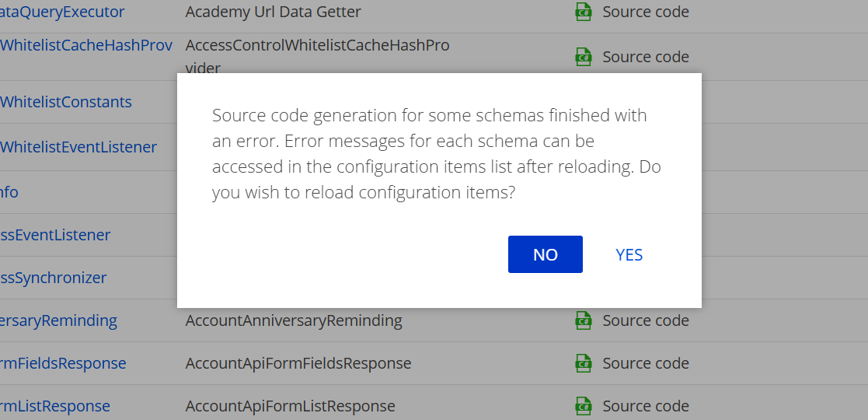
Task: Open the 'rsaryReminding' schema link
Action: point(59,320)
